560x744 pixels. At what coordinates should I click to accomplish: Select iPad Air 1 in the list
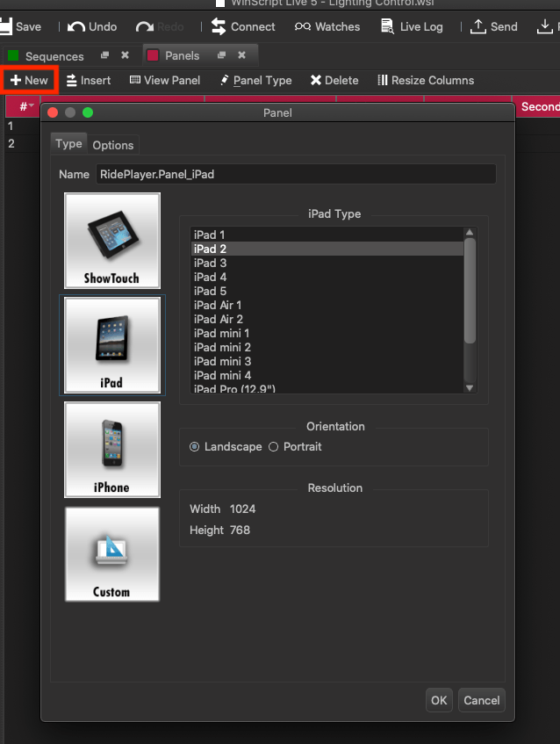coord(327,305)
